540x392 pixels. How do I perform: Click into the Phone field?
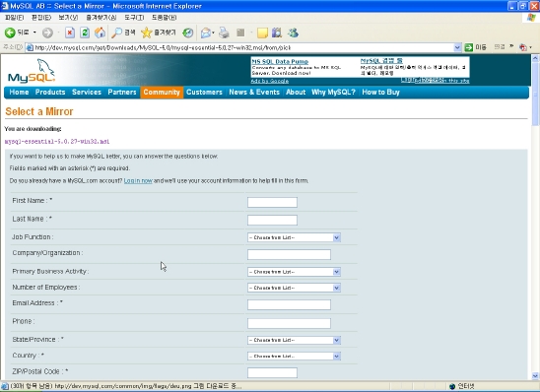tap(290, 323)
